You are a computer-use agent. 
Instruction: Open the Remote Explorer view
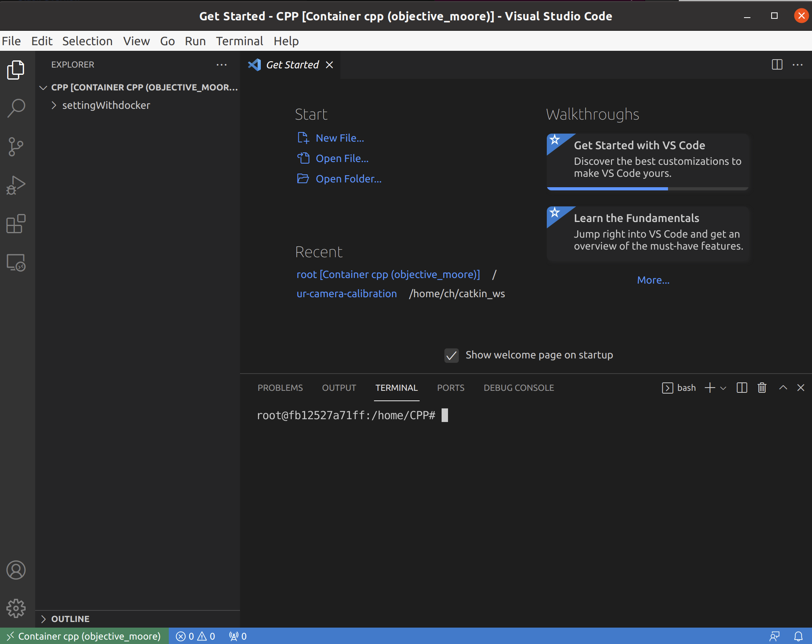pyautogui.click(x=16, y=263)
